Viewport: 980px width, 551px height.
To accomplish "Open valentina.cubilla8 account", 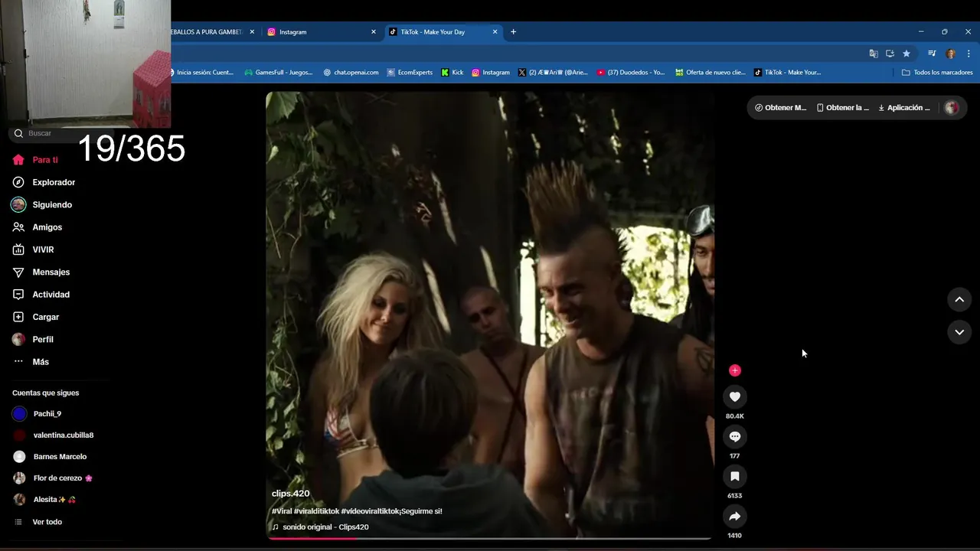I will point(53,435).
